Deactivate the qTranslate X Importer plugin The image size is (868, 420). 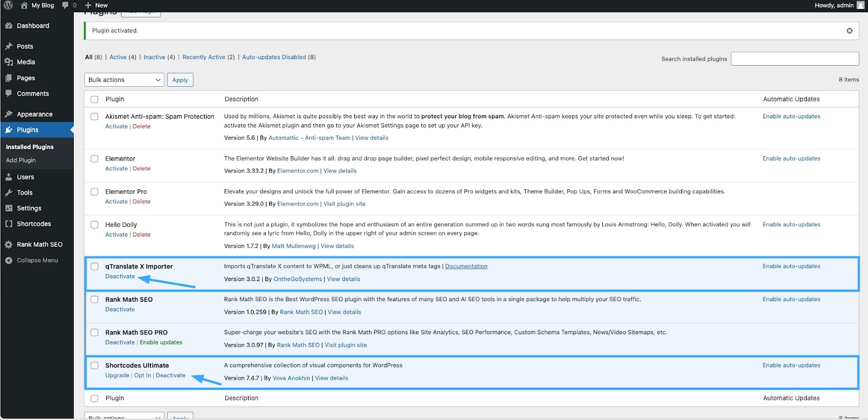[120, 276]
